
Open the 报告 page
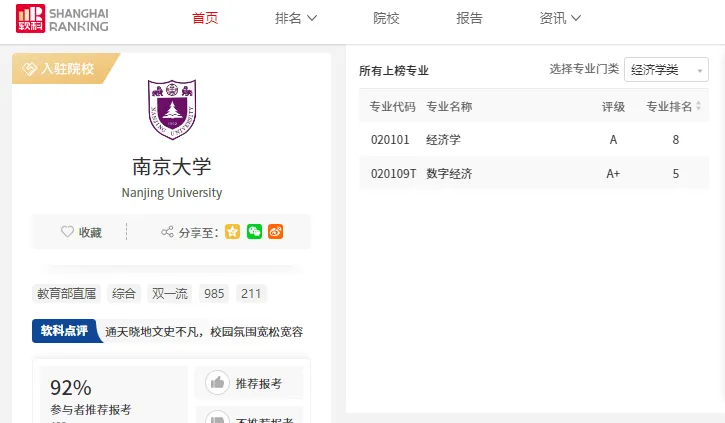pos(469,18)
